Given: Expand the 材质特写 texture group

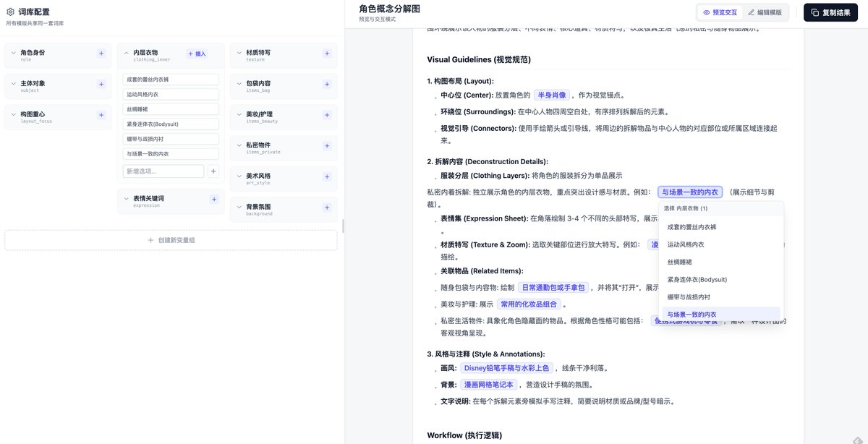Looking at the screenshot, I should click(x=239, y=54).
